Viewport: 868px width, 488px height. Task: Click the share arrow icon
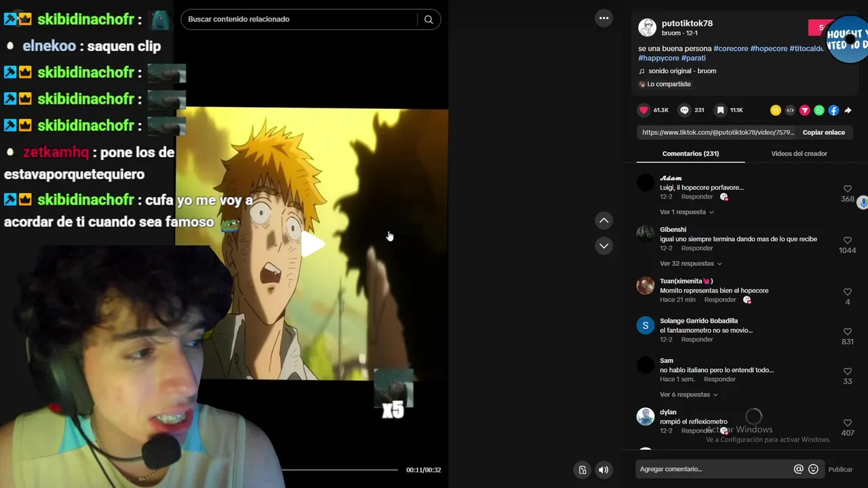point(848,110)
